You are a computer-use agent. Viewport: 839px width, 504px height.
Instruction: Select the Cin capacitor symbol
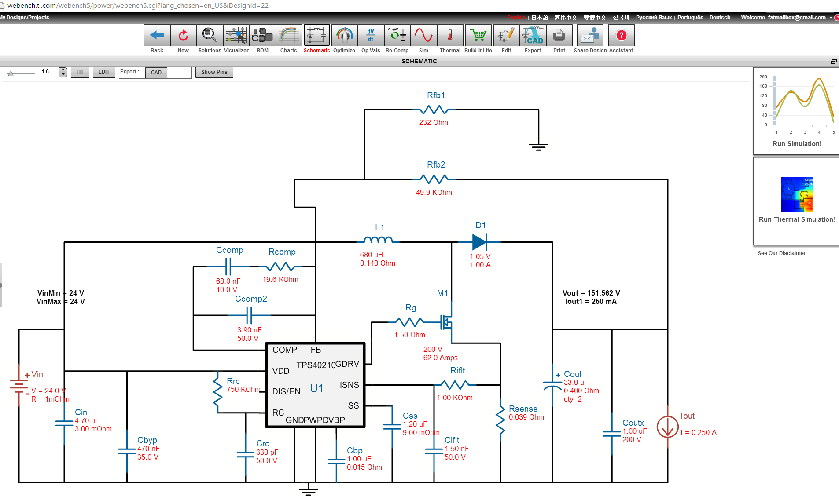(x=64, y=423)
